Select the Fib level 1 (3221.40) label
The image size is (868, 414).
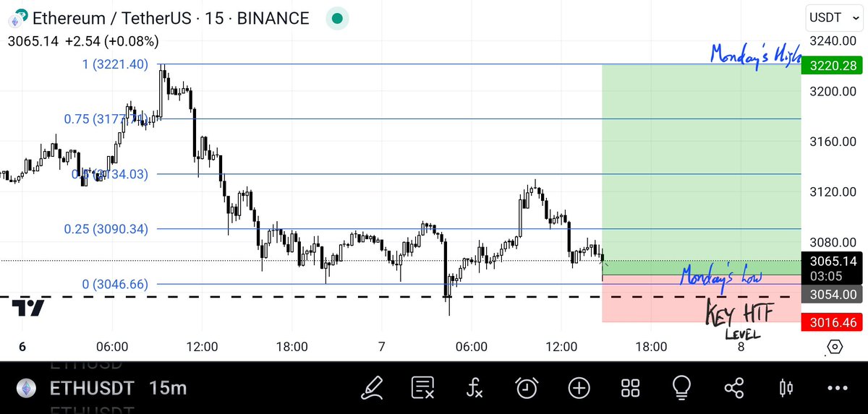pyautogui.click(x=115, y=64)
